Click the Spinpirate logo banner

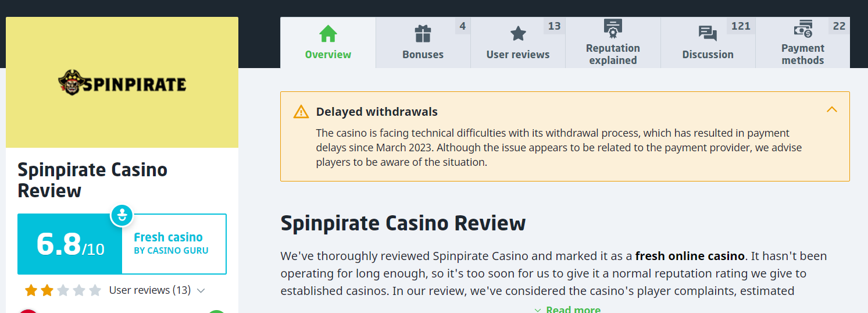pyautogui.click(x=122, y=83)
